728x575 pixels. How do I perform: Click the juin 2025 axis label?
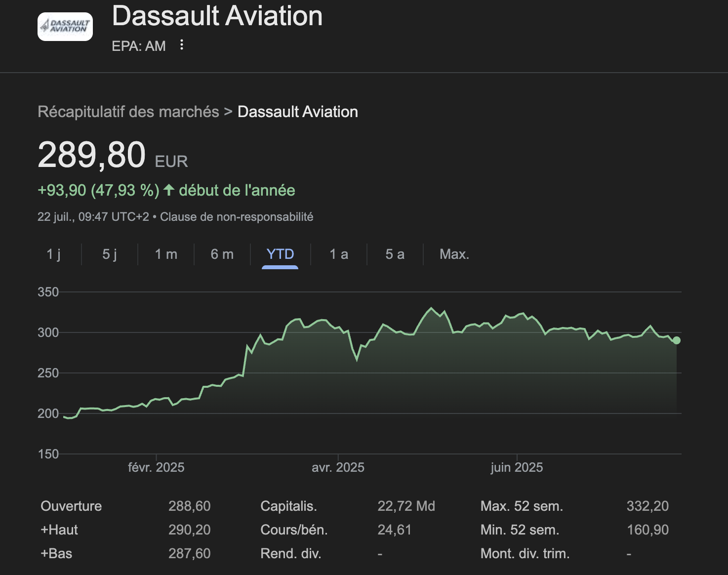(517, 467)
